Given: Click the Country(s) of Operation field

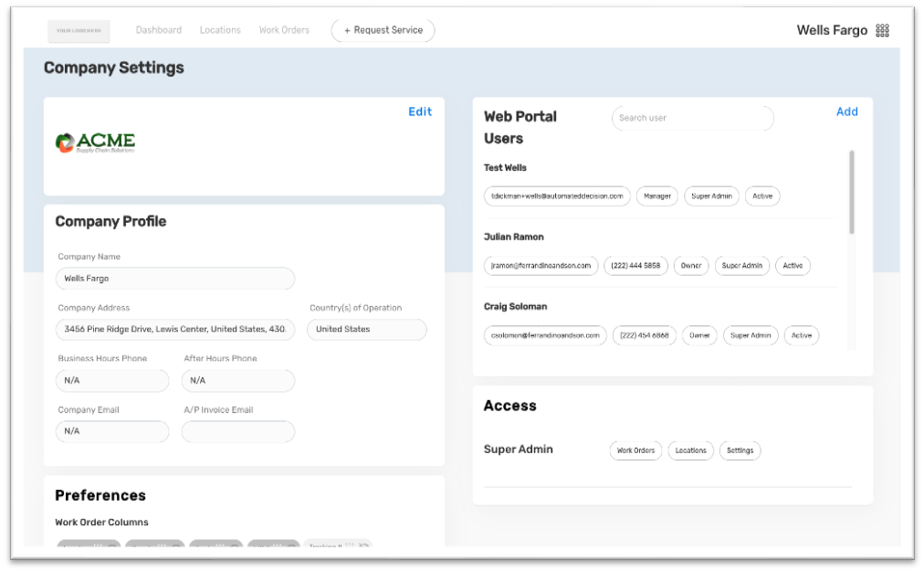Looking at the screenshot, I should 366,329.
